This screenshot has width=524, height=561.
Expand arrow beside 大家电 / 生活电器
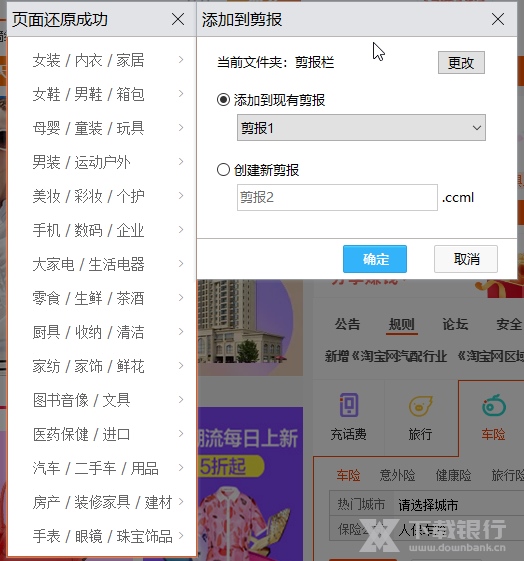tap(181, 263)
